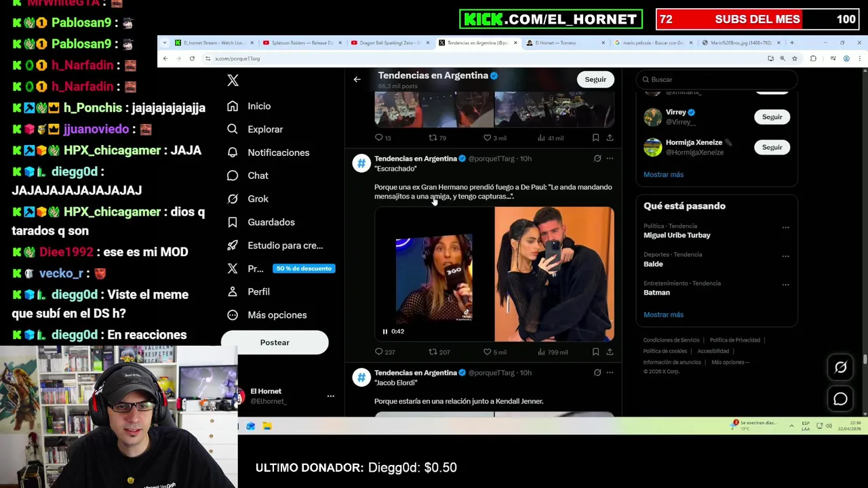Share the post with 799 mil views
This screenshot has width=868, height=488.
610,352
